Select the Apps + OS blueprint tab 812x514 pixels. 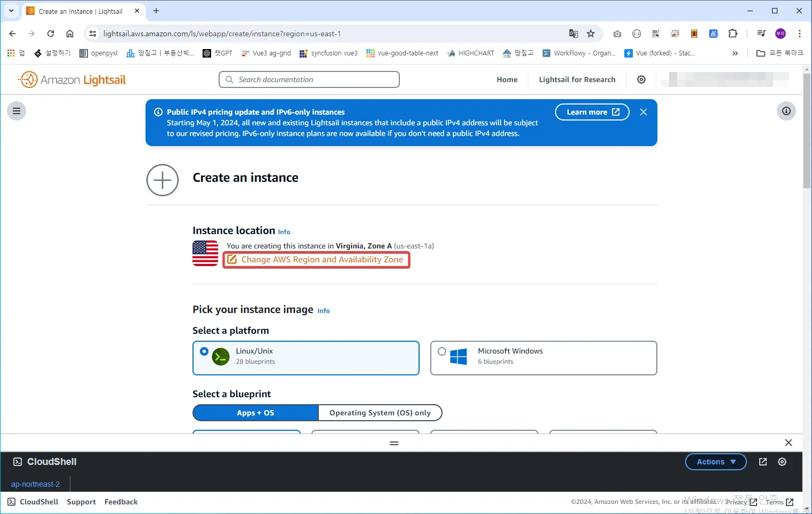pyautogui.click(x=255, y=413)
